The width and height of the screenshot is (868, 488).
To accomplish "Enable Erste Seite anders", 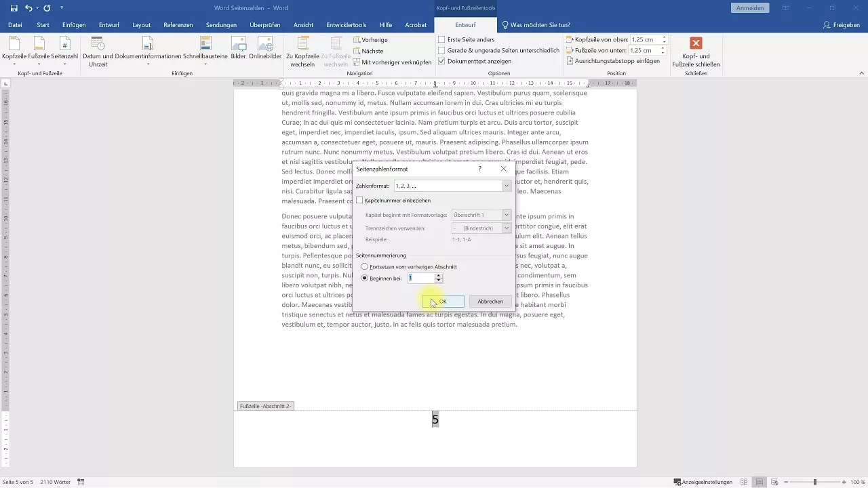I will (441, 40).
